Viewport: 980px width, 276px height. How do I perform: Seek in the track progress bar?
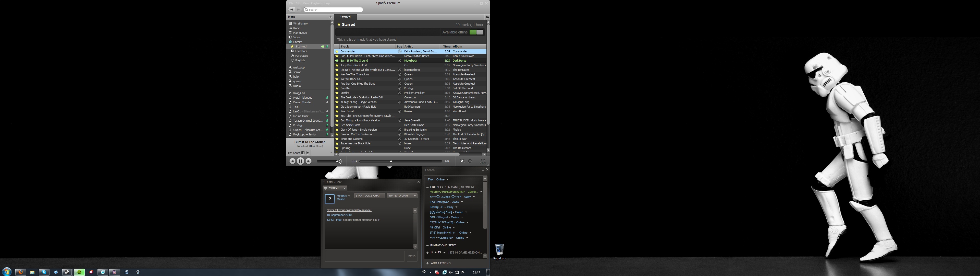pyautogui.click(x=401, y=162)
